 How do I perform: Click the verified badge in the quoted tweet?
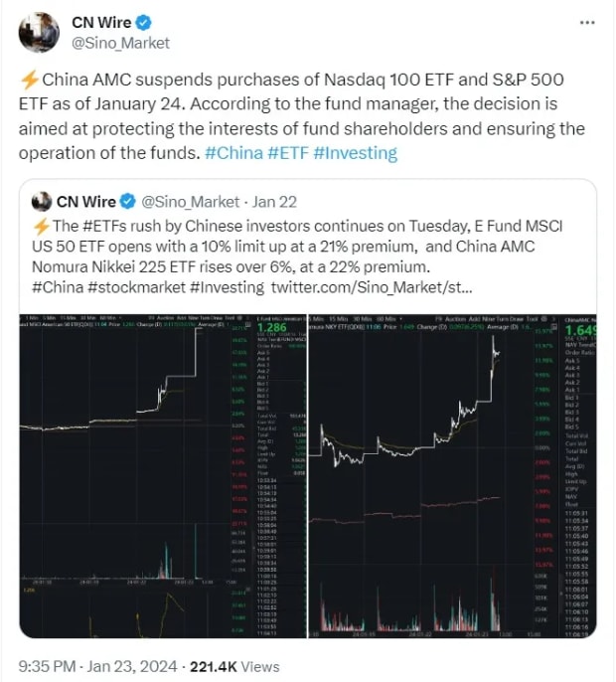(129, 200)
